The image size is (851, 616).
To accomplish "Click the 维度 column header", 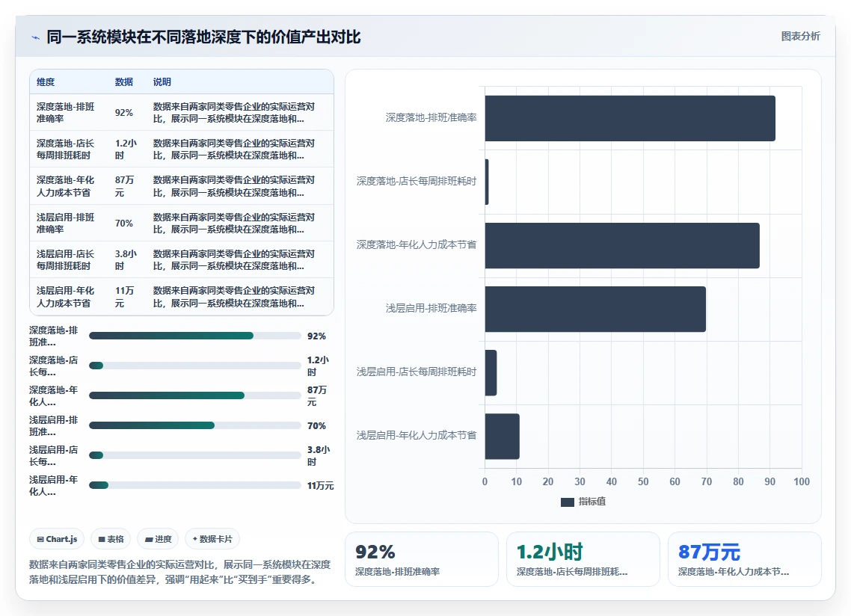I will (x=46, y=82).
